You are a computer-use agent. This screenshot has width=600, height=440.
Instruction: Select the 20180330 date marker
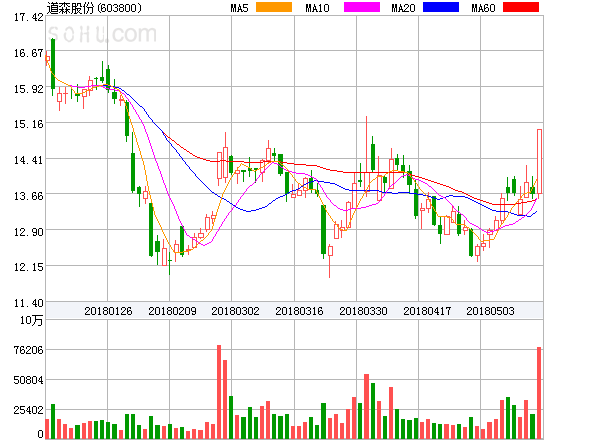(363, 311)
